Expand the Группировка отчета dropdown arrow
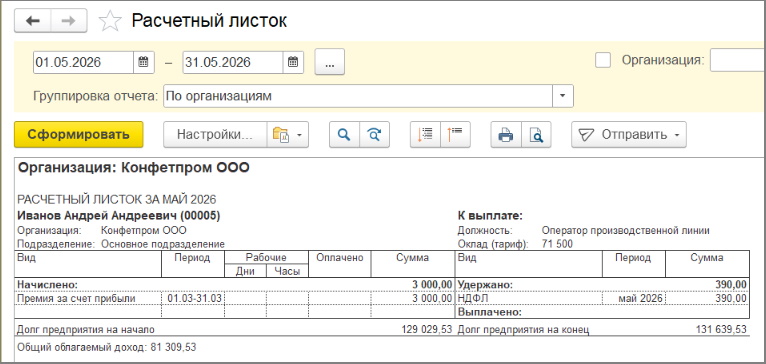Viewport: 766px width, 364px height. pos(563,96)
